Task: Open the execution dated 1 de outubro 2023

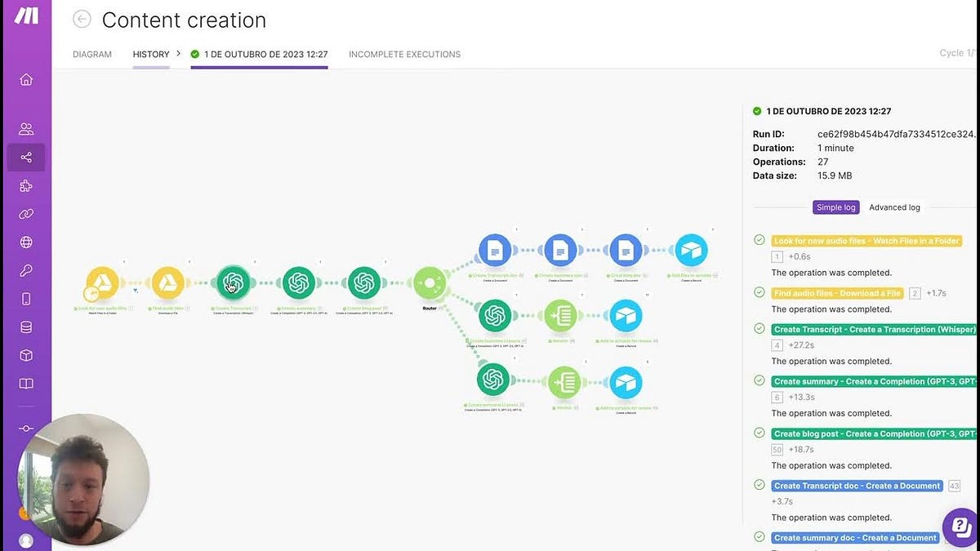Action: click(x=259, y=54)
